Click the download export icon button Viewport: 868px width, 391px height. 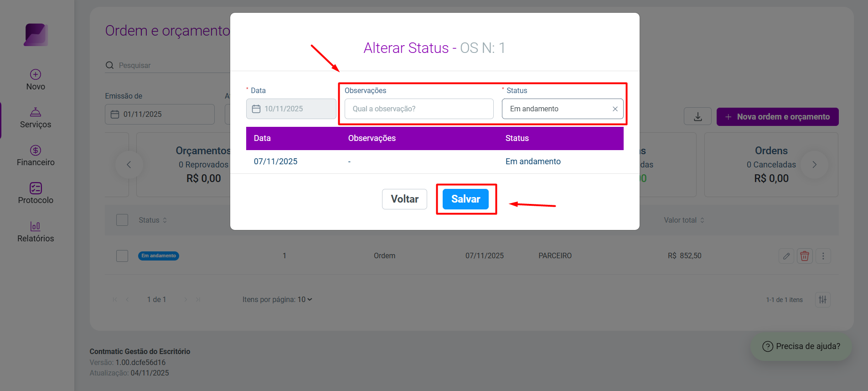[697, 117]
